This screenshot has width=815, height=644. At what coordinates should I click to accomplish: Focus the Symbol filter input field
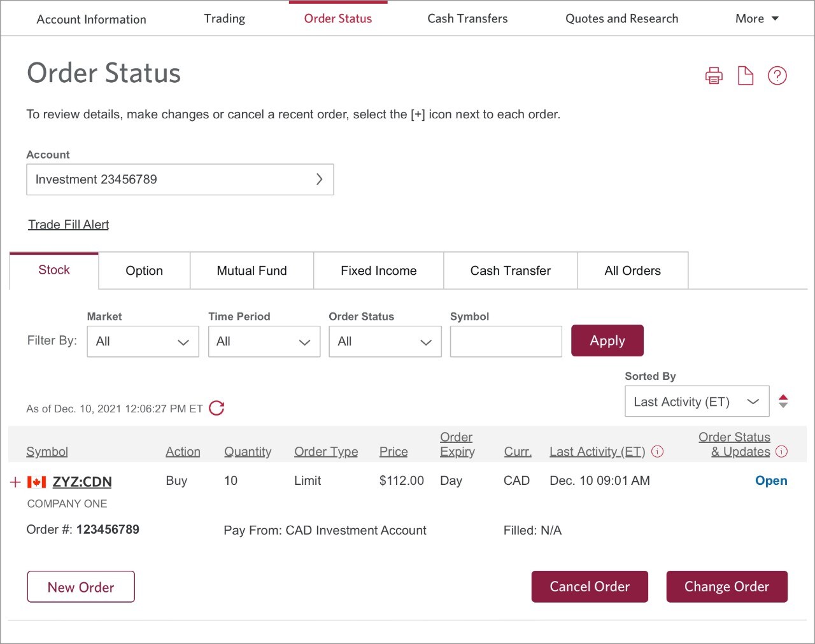506,342
